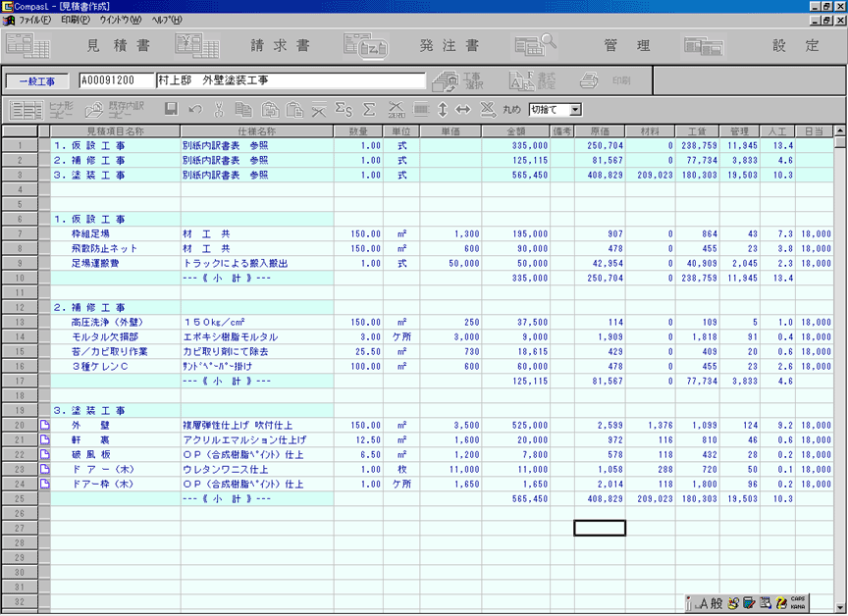Open the ヘルプ(H) menu

[167, 20]
